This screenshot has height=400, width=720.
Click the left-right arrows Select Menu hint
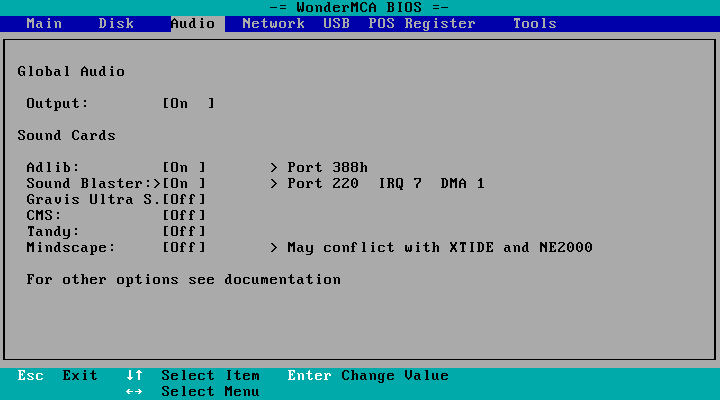tap(193, 392)
